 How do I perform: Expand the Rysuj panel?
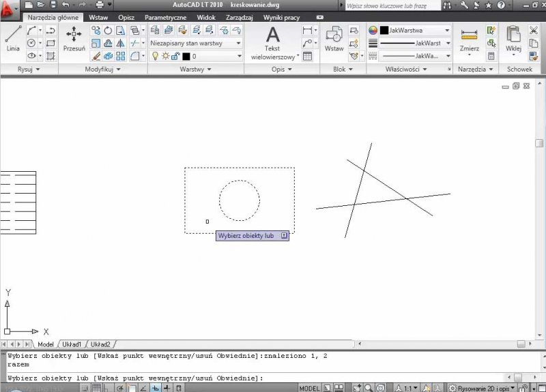pyautogui.click(x=28, y=70)
